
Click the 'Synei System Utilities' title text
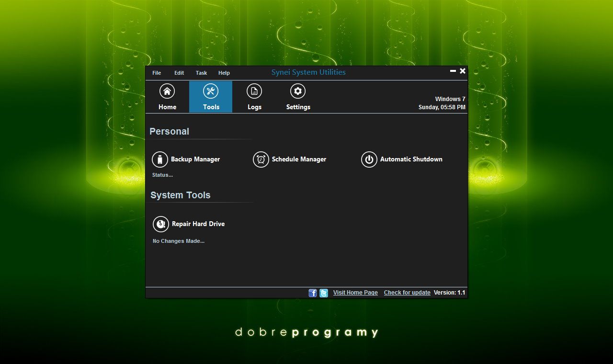[x=308, y=72]
